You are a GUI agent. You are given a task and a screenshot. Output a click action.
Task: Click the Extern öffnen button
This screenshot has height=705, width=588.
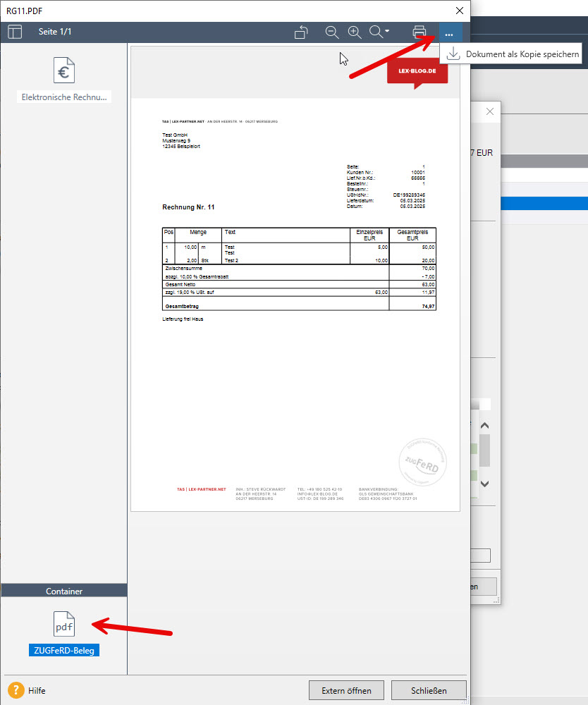[346, 691]
